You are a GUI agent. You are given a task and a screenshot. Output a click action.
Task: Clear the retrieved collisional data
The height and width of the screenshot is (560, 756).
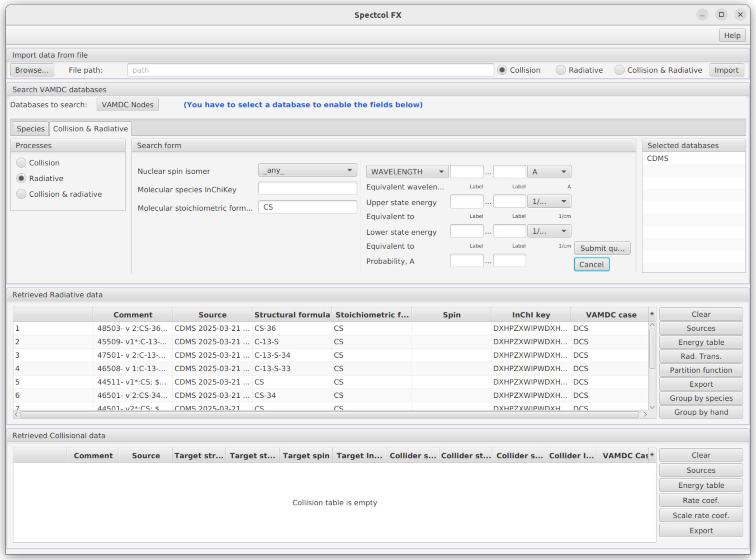(701, 455)
